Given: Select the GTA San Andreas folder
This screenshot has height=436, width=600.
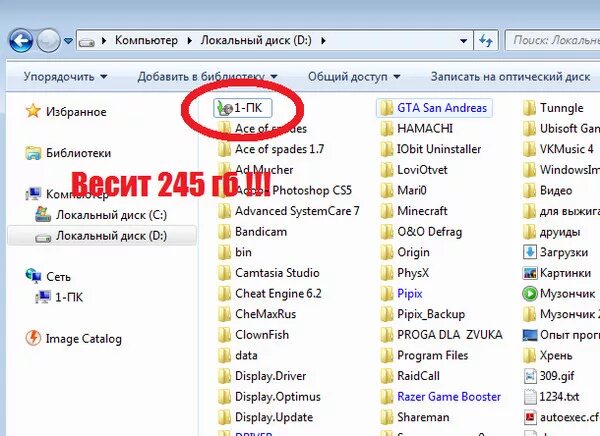Looking at the screenshot, I should point(434,108).
